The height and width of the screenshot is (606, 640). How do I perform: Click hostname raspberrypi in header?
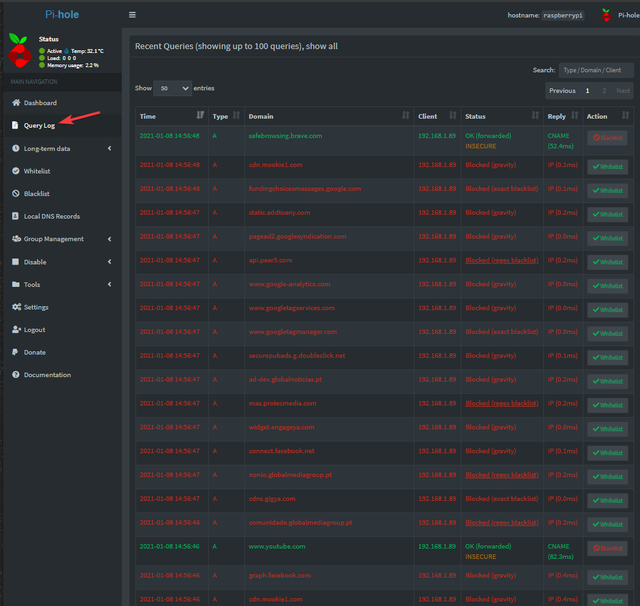click(x=563, y=16)
